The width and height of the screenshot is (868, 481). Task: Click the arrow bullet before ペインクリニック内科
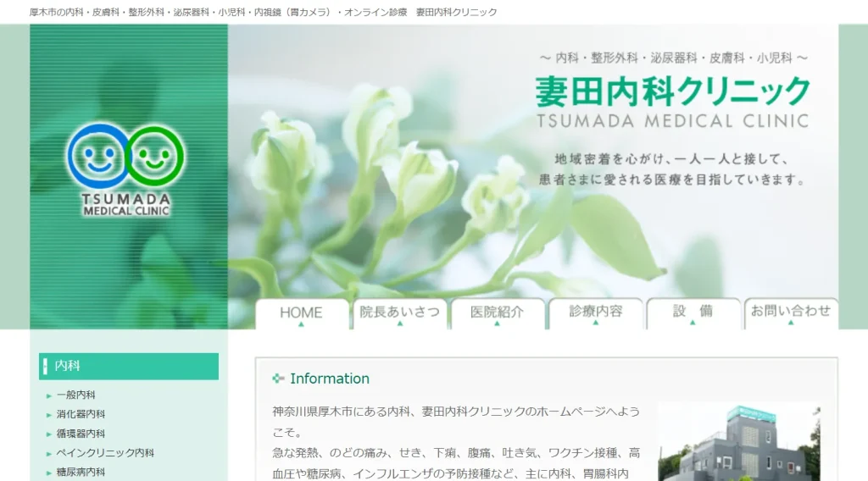[x=49, y=454]
